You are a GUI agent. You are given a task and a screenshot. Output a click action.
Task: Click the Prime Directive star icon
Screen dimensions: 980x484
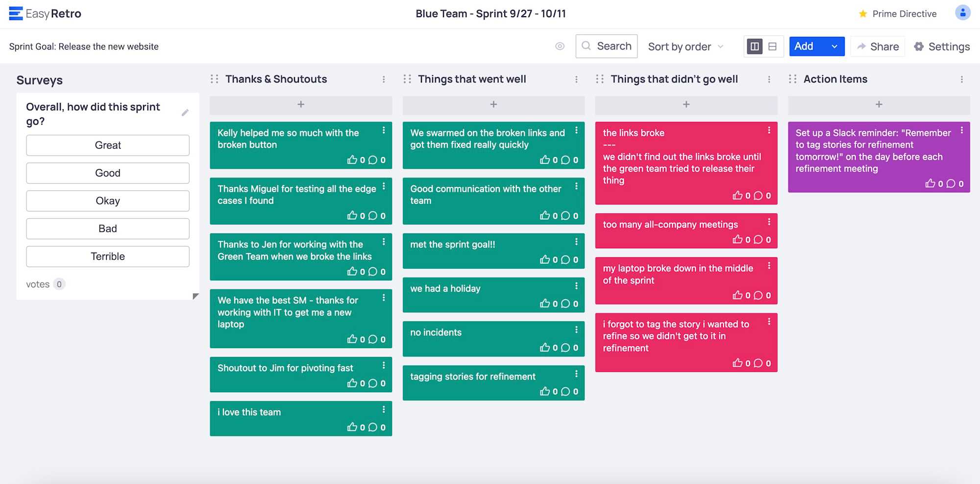pyautogui.click(x=862, y=13)
